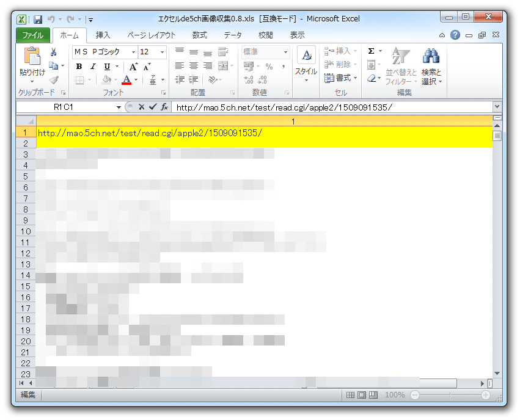Image resolution: width=520 pixels, height=420 pixels.
Task: Open 検索と選択 find and select
Action: [431, 66]
